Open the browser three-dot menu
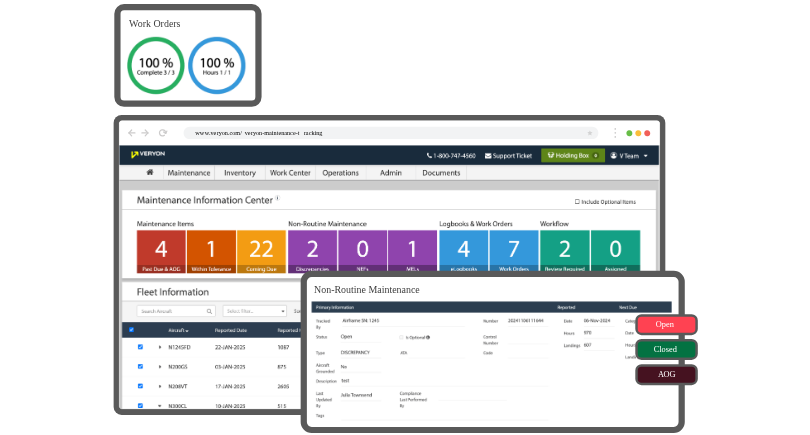Image resolution: width=810 pixels, height=435 pixels. point(615,133)
